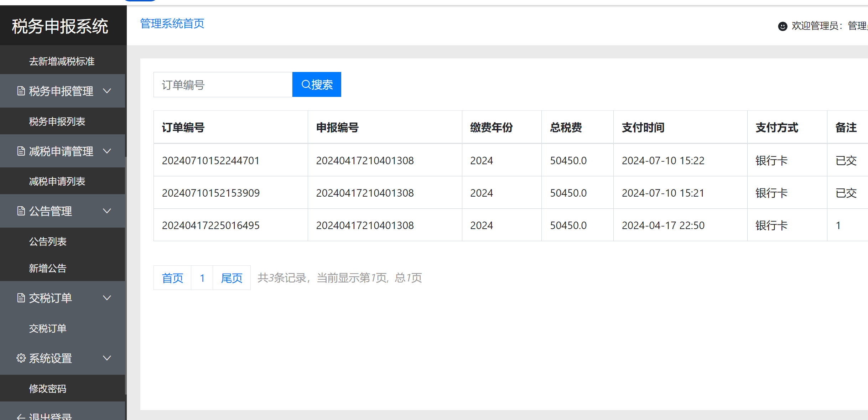
Task: Click the 首页 pagination button
Action: [172, 278]
